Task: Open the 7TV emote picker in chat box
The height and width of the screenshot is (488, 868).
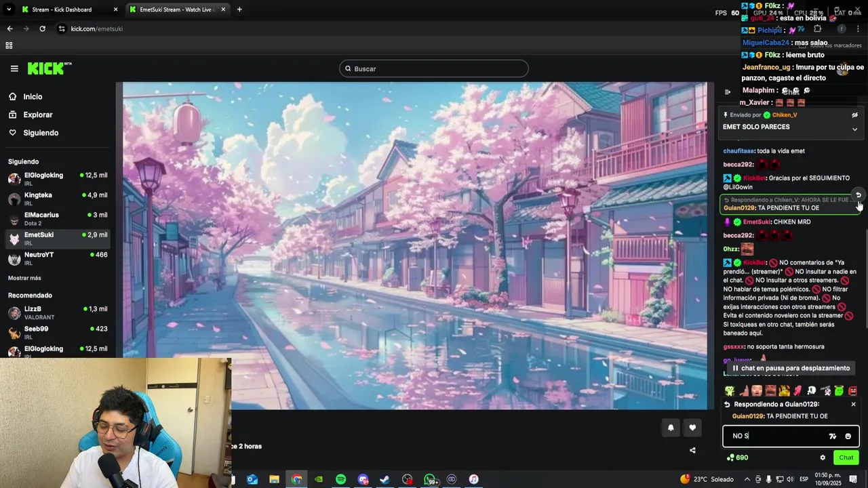Action: coord(833,436)
